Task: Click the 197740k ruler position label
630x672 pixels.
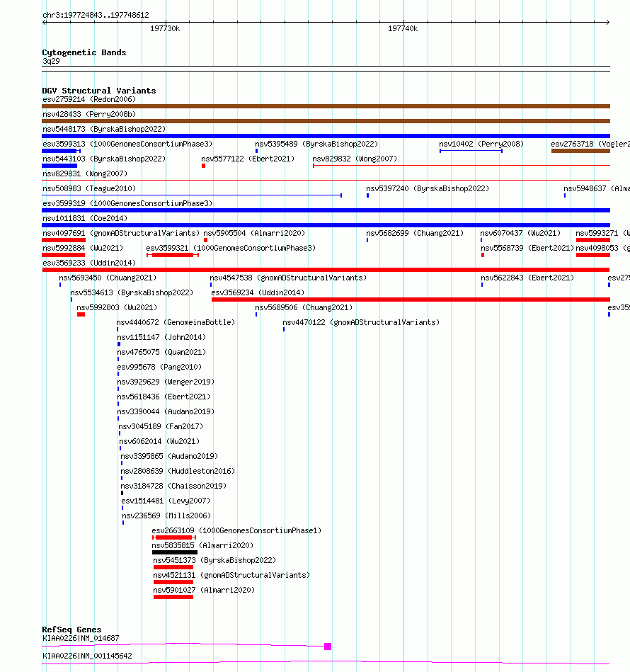Action: [403, 29]
